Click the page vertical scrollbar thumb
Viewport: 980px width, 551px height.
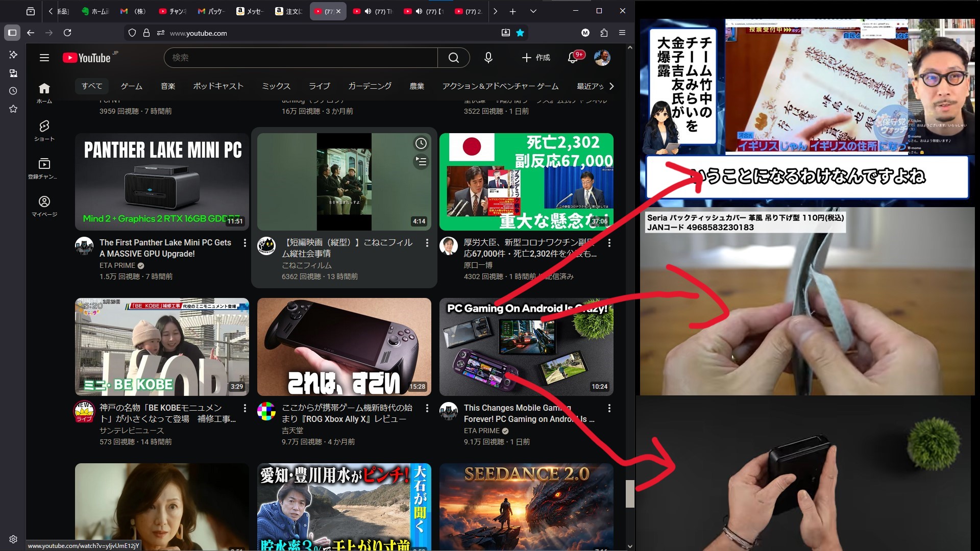click(630, 493)
